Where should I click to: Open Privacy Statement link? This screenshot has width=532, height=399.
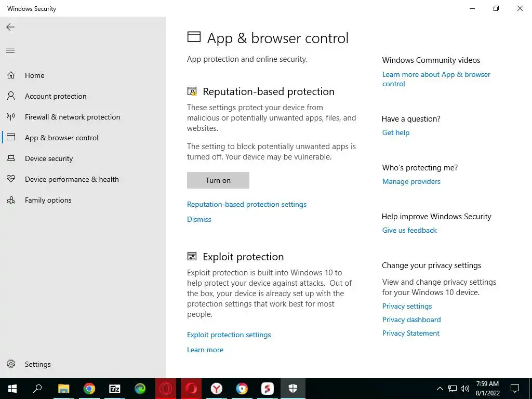411,333
